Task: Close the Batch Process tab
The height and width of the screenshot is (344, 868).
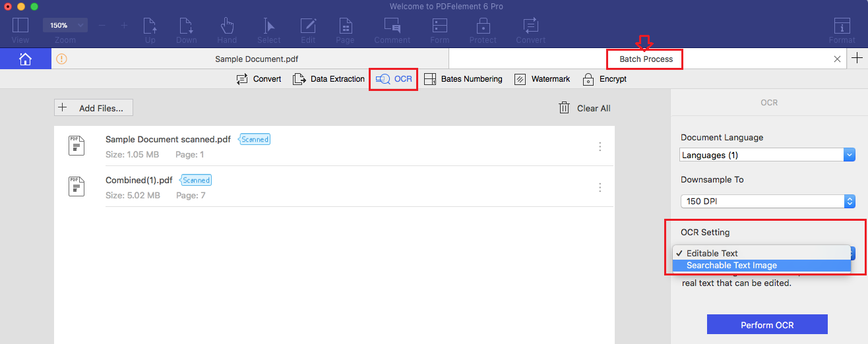Action: (x=837, y=59)
